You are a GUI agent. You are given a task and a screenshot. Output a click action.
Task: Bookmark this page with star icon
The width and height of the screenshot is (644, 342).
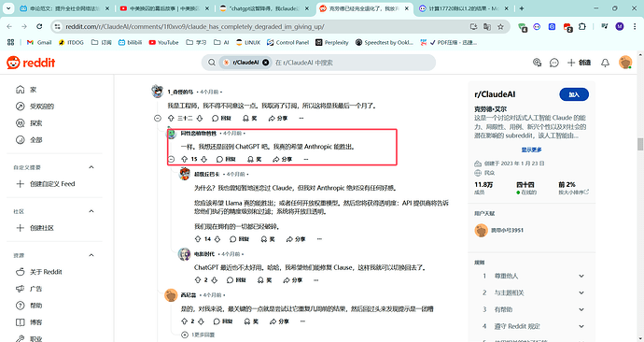500,27
